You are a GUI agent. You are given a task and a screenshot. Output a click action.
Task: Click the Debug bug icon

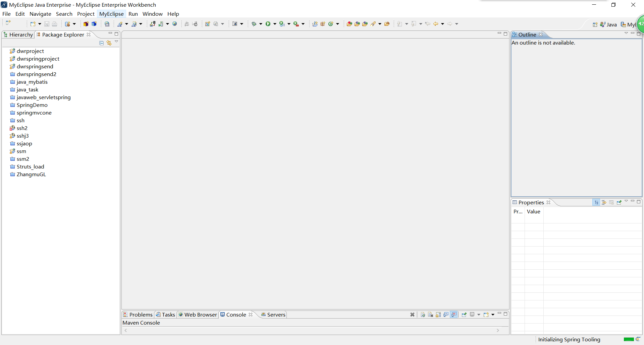pos(254,24)
